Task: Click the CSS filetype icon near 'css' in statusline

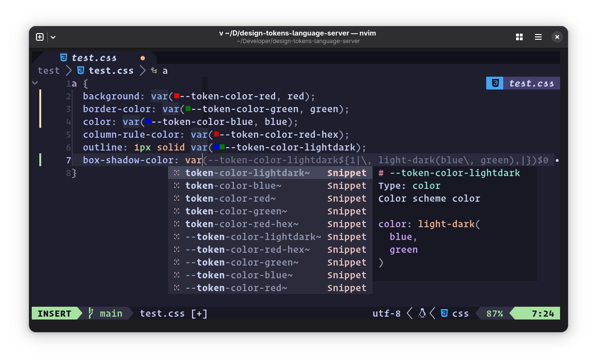Action: [444, 313]
